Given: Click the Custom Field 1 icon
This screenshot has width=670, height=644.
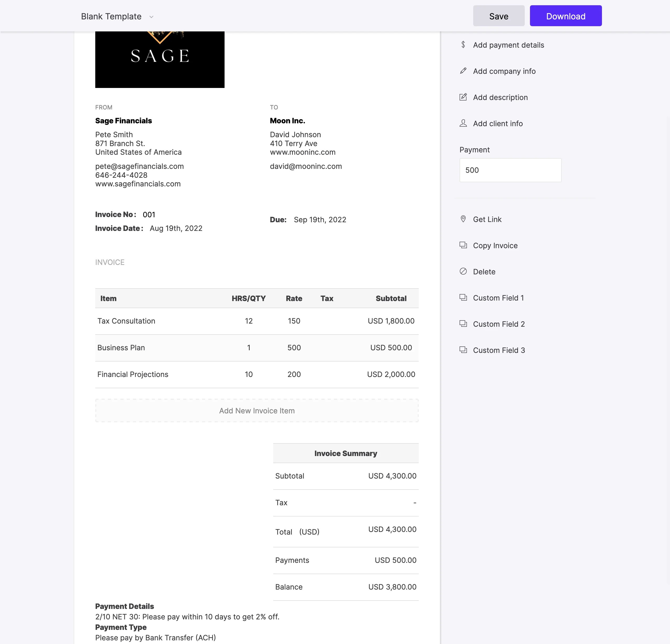Looking at the screenshot, I should pyautogui.click(x=463, y=298).
